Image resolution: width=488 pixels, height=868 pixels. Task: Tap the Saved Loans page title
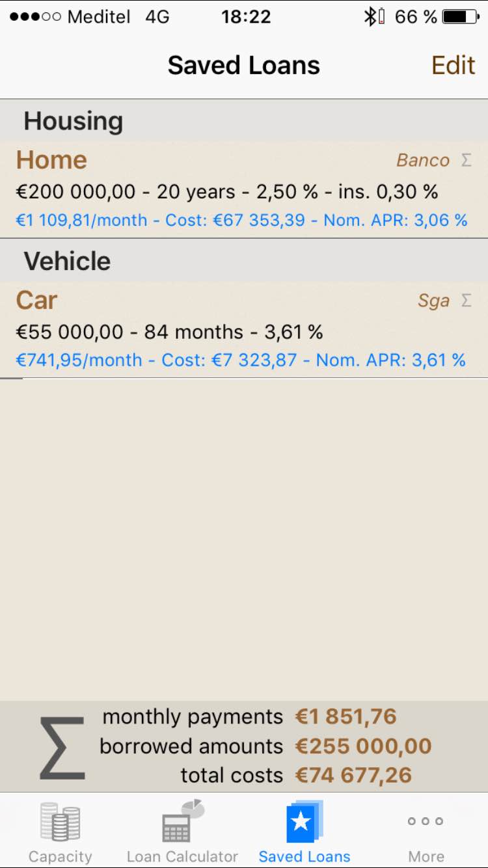244,66
